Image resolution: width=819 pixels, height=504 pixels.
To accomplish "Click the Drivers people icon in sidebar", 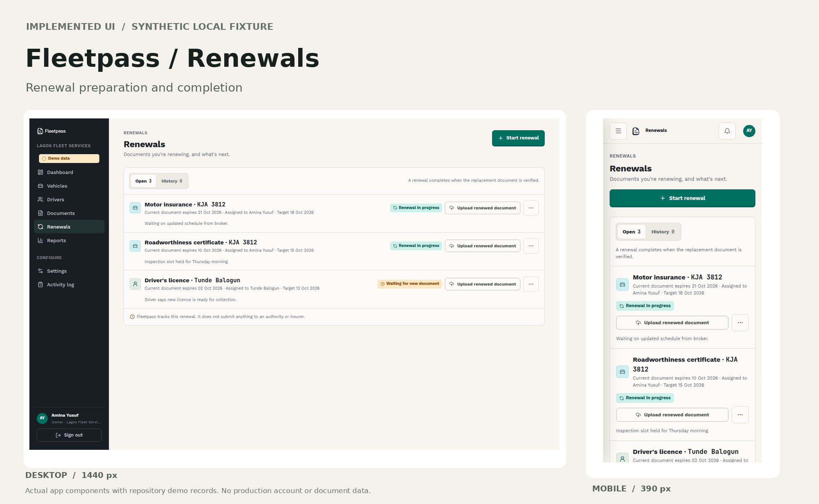I will 40,199.
